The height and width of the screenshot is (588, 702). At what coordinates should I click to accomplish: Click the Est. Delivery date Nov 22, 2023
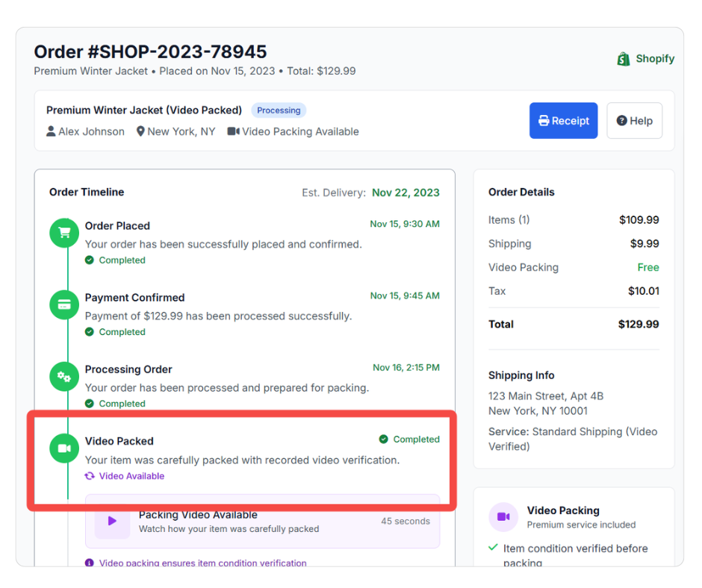click(406, 192)
